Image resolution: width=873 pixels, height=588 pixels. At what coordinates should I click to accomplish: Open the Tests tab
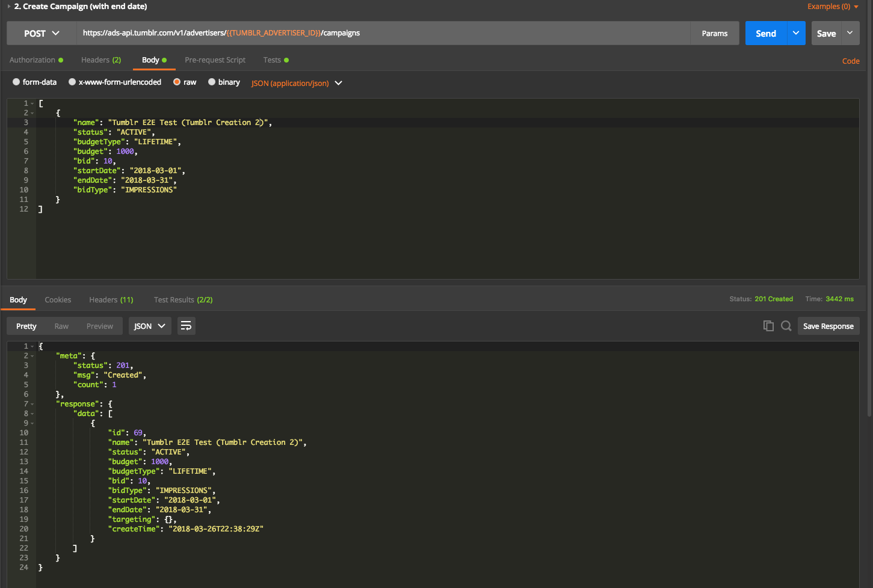[276, 60]
